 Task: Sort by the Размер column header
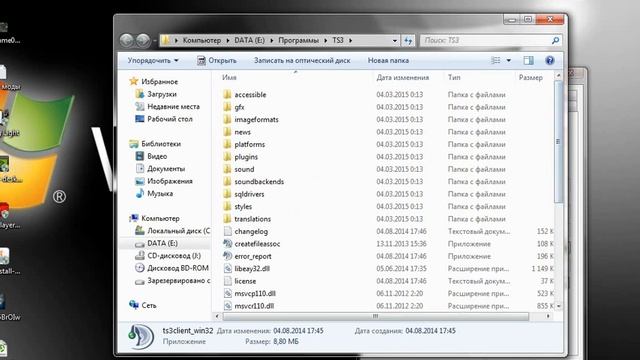tap(531, 78)
